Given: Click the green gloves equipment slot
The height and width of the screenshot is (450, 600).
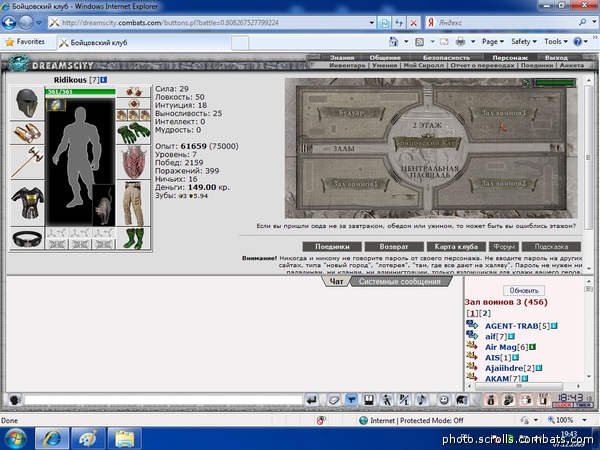Looking at the screenshot, I should pyautogui.click(x=134, y=132).
